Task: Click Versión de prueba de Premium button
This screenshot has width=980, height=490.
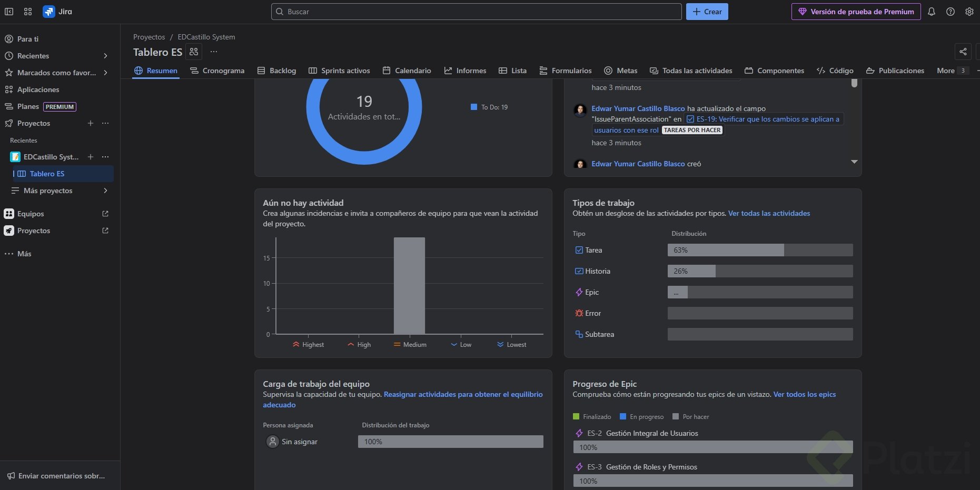Action: tap(856, 12)
